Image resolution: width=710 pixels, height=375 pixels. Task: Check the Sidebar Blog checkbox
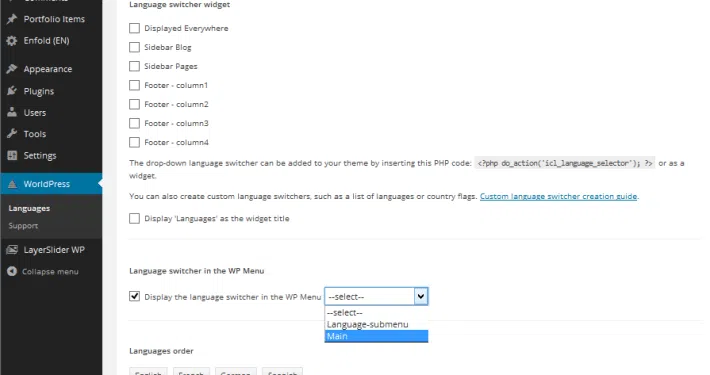[x=134, y=47]
